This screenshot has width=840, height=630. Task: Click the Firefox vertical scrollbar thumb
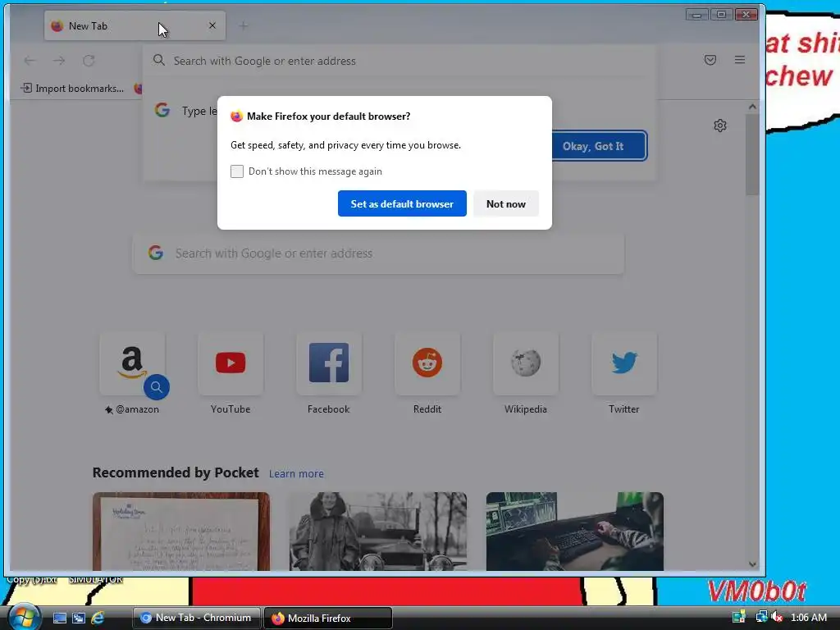coord(752,154)
